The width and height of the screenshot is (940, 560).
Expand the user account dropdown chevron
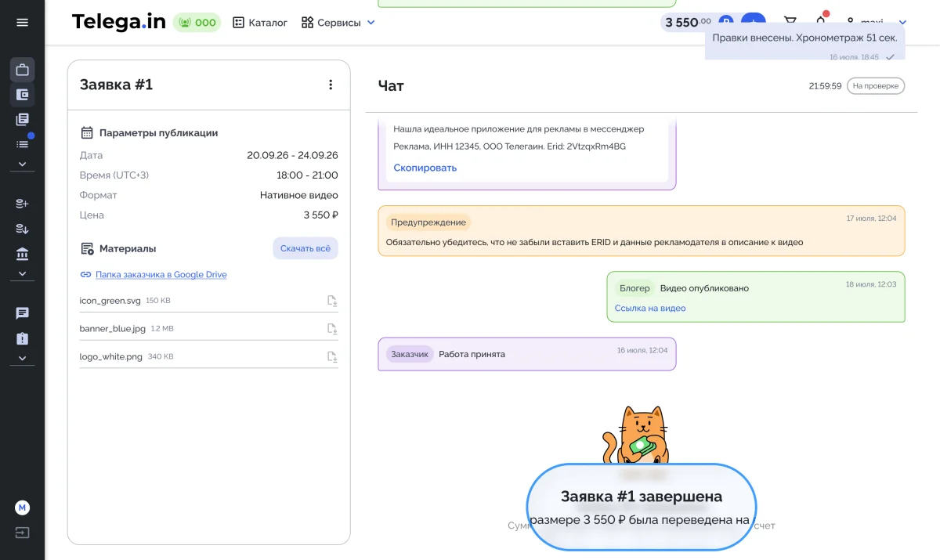coord(902,23)
